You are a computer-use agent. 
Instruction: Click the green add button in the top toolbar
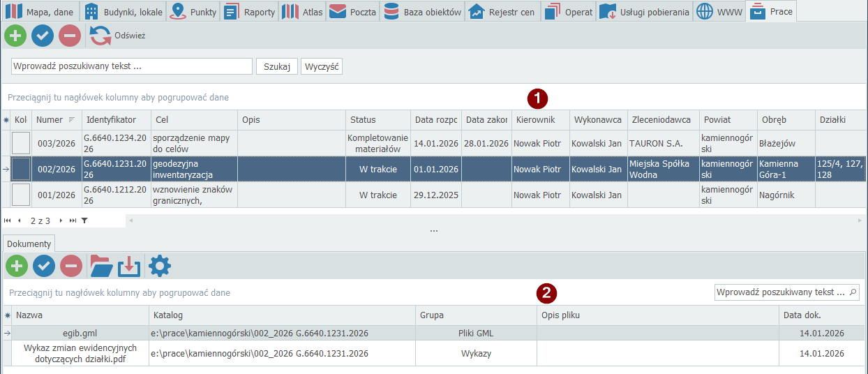pyautogui.click(x=15, y=35)
